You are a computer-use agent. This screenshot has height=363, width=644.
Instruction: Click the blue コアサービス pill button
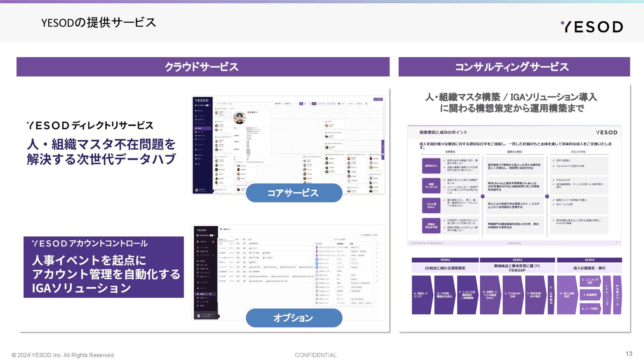(294, 193)
